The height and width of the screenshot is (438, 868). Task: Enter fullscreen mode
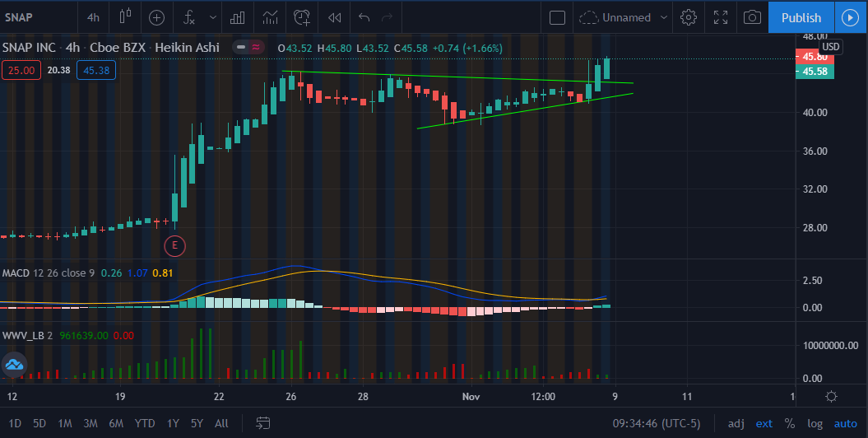coord(720,18)
